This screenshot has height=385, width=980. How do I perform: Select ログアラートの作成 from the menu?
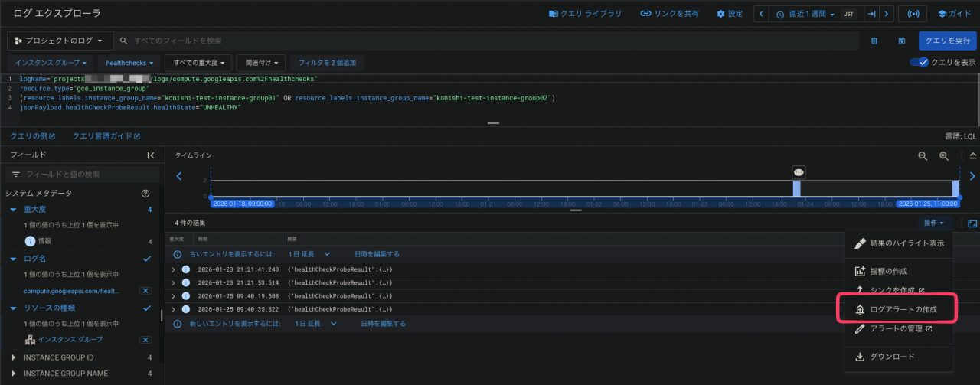(x=894, y=309)
